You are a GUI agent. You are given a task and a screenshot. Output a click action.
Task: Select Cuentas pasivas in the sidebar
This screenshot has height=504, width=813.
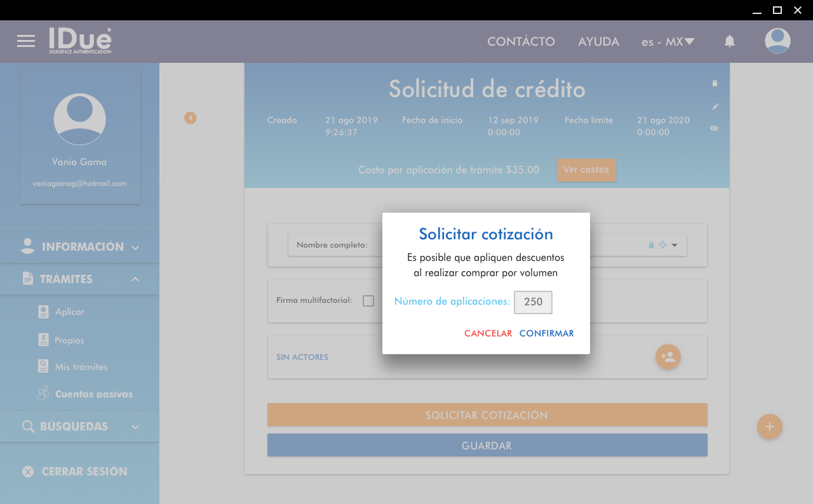click(93, 394)
